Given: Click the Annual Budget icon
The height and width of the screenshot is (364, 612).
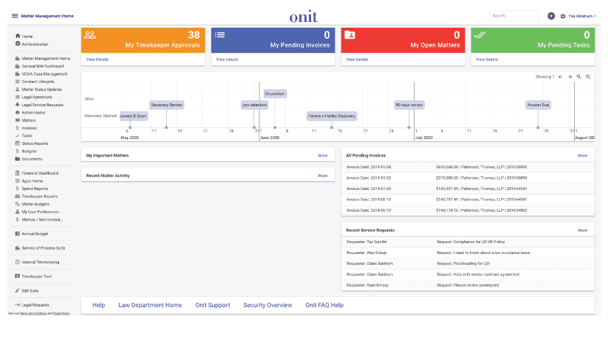Looking at the screenshot, I should pyautogui.click(x=17, y=234).
